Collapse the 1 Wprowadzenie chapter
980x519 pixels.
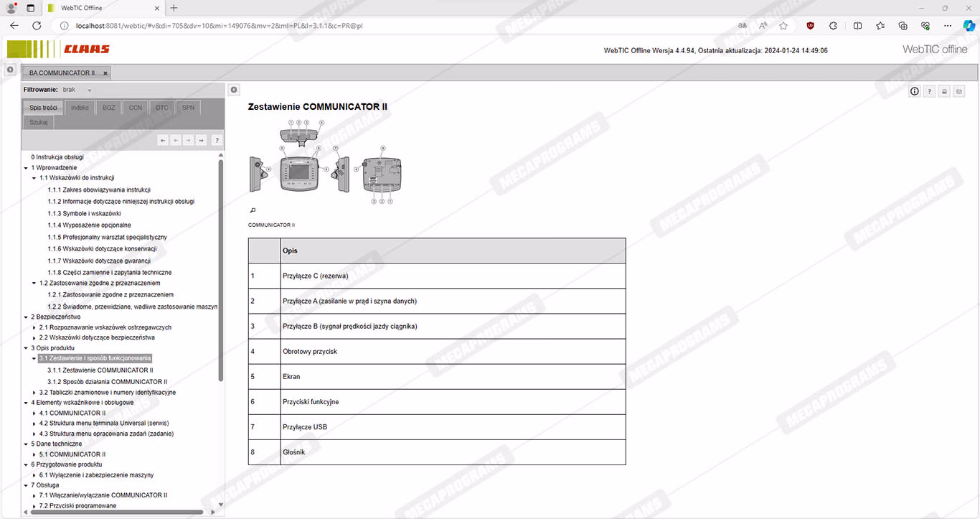pos(26,168)
